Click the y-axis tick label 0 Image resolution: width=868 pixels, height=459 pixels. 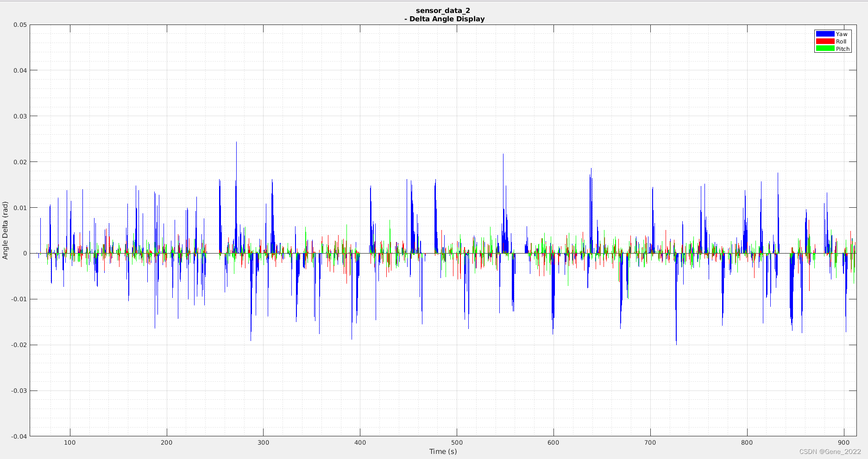point(25,254)
